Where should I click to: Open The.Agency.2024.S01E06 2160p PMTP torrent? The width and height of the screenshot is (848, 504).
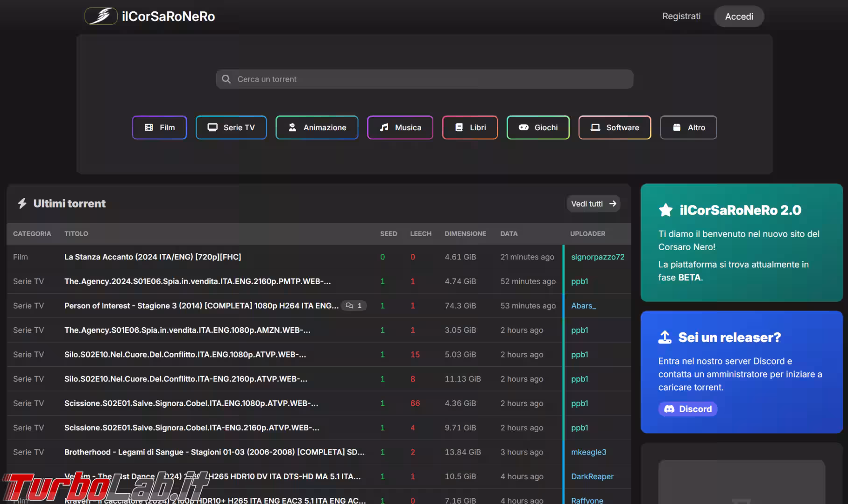[198, 281]
